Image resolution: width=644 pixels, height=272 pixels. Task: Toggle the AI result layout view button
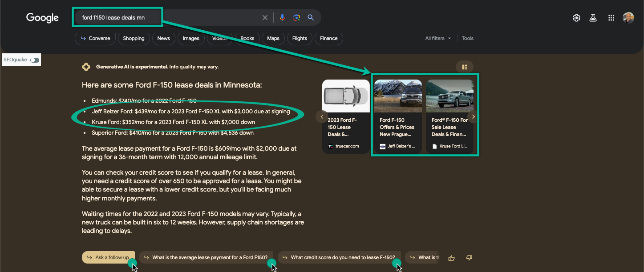[x=464, y=67]
